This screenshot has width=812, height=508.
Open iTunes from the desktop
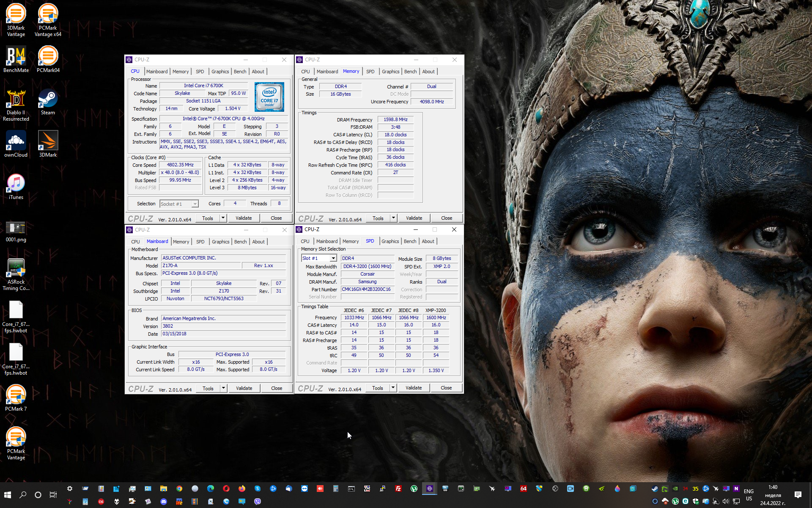[16, 187]
